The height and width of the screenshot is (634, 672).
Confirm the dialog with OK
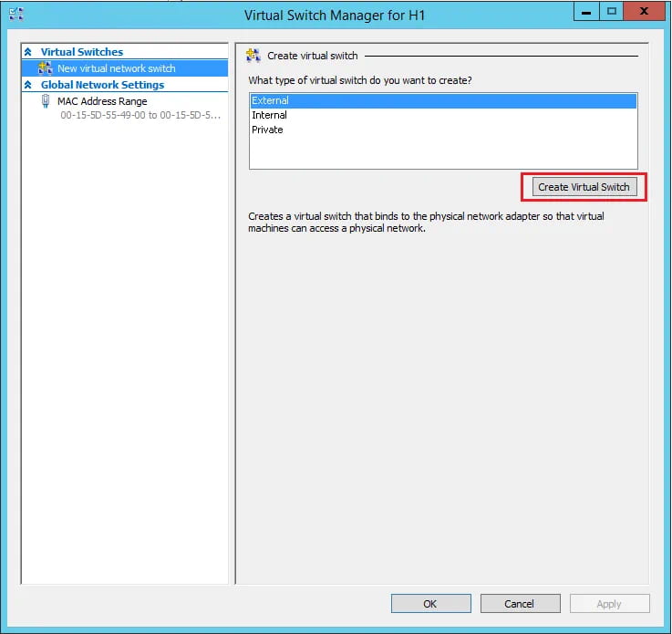[430, 603]
